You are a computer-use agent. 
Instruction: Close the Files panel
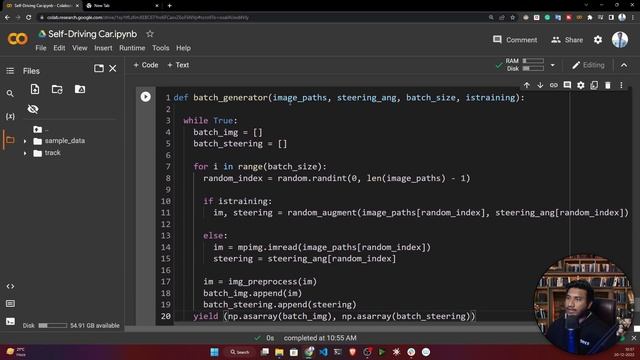click(x=113, y=68)
